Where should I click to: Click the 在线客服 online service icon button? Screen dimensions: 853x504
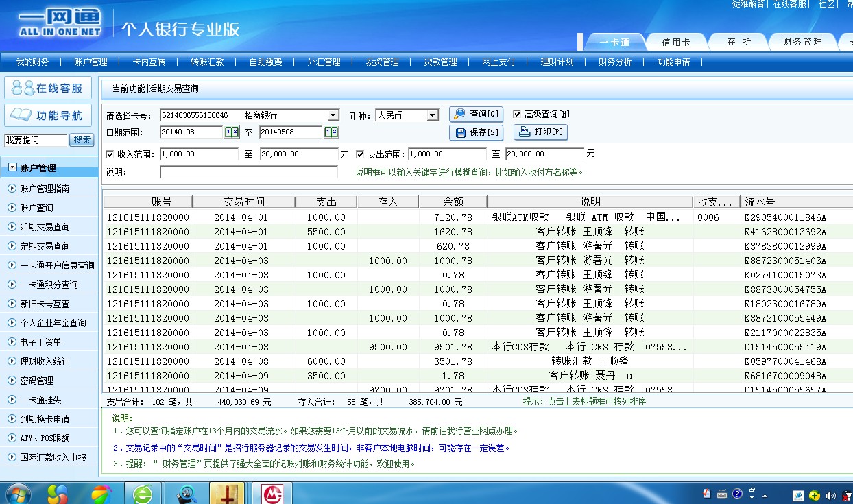coord(48,88)
